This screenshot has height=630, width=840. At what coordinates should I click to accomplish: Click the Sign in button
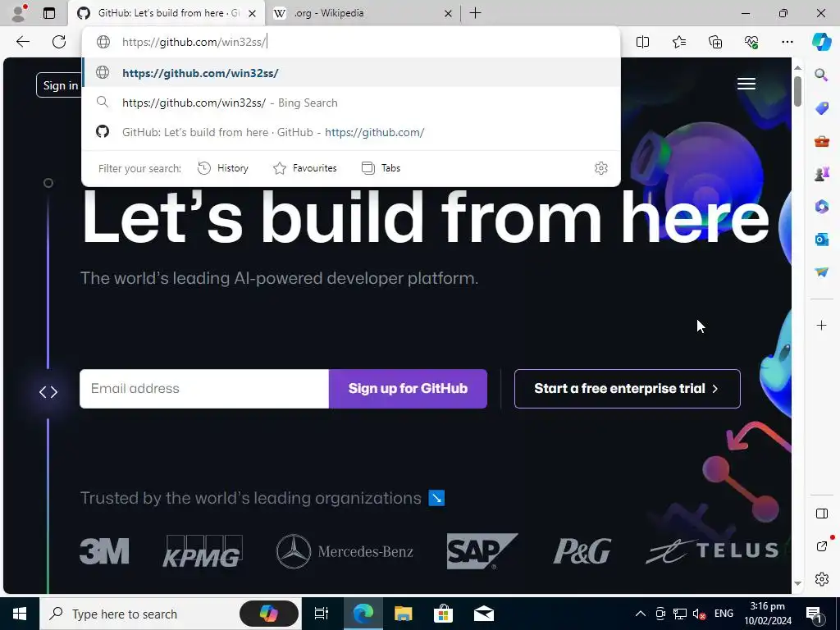coord(60,85)
